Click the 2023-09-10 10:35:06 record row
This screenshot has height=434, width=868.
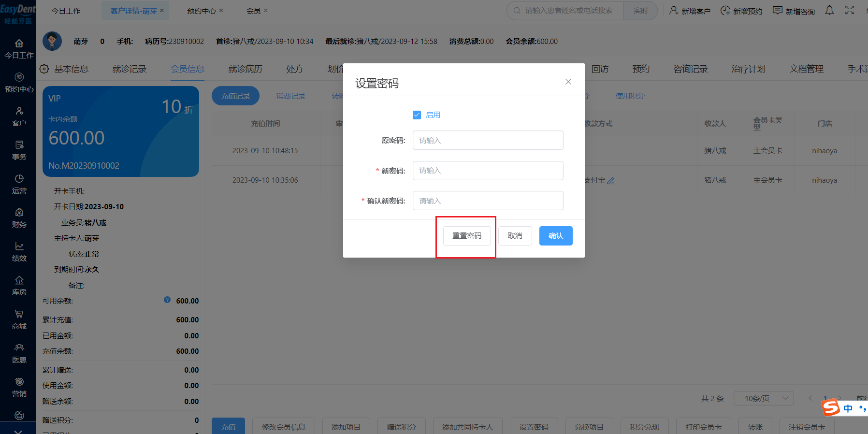point(539,180)
